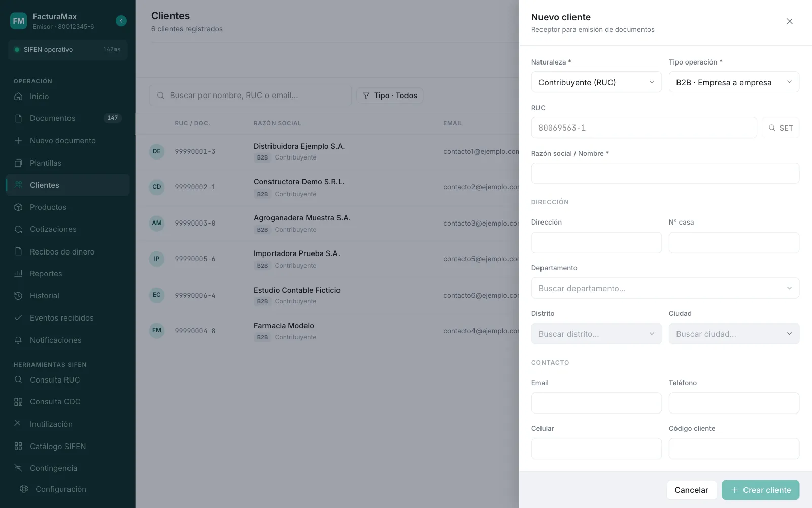812x508 pixels.
Task: Click the Inicio home icon
Action: pos(18,97)
